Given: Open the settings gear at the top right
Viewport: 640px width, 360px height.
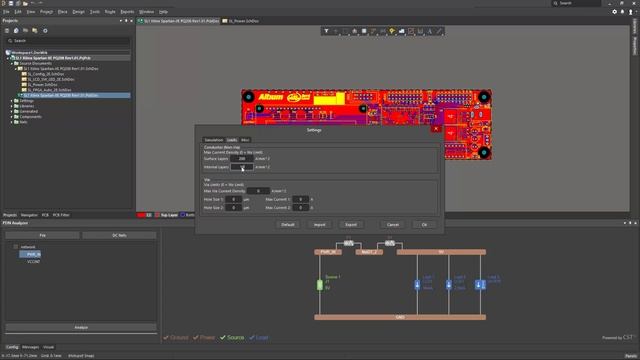Looking at the screenshot, I should tap(614, 12).
